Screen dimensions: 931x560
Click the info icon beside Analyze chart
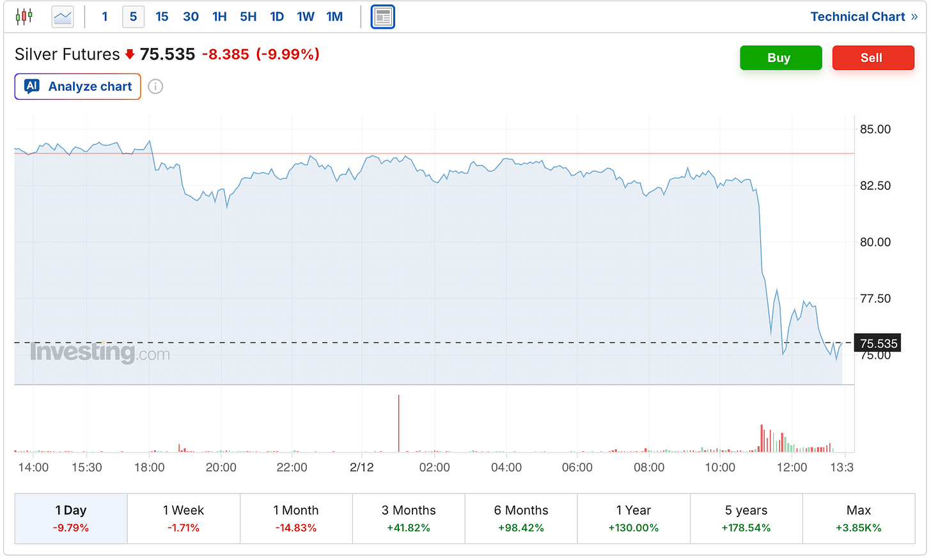[x=155, y=86]
